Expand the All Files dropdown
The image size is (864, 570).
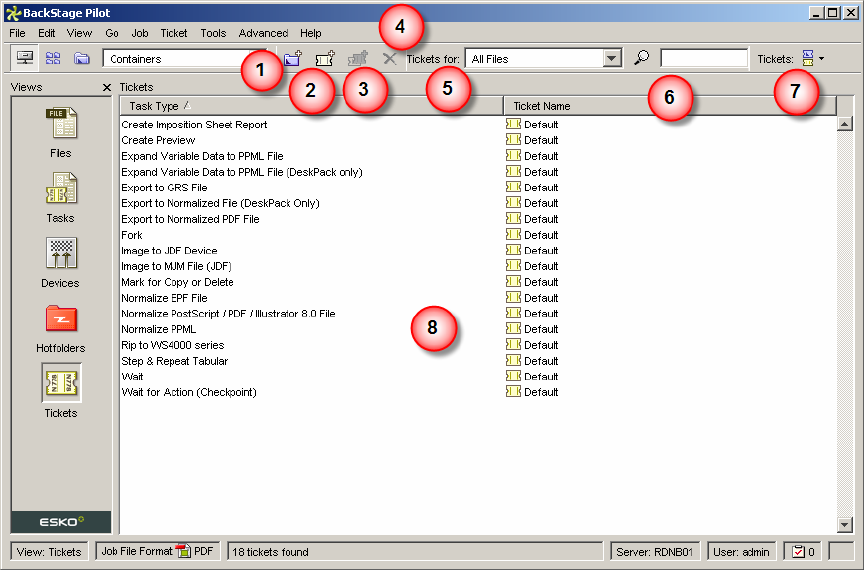point(612,58)
